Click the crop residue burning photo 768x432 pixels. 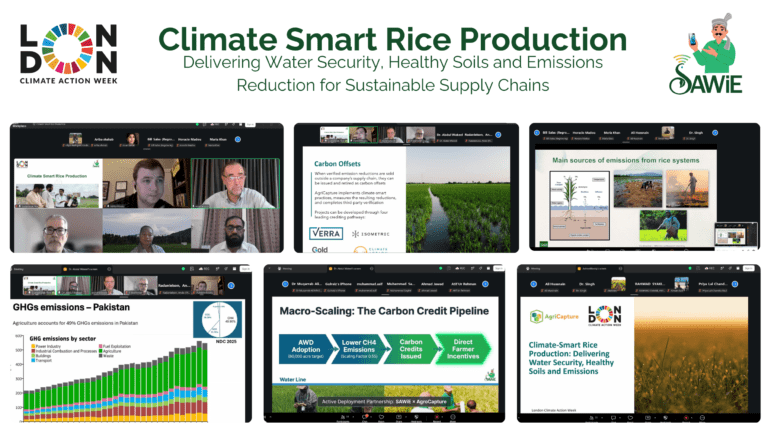click(687, 188)
